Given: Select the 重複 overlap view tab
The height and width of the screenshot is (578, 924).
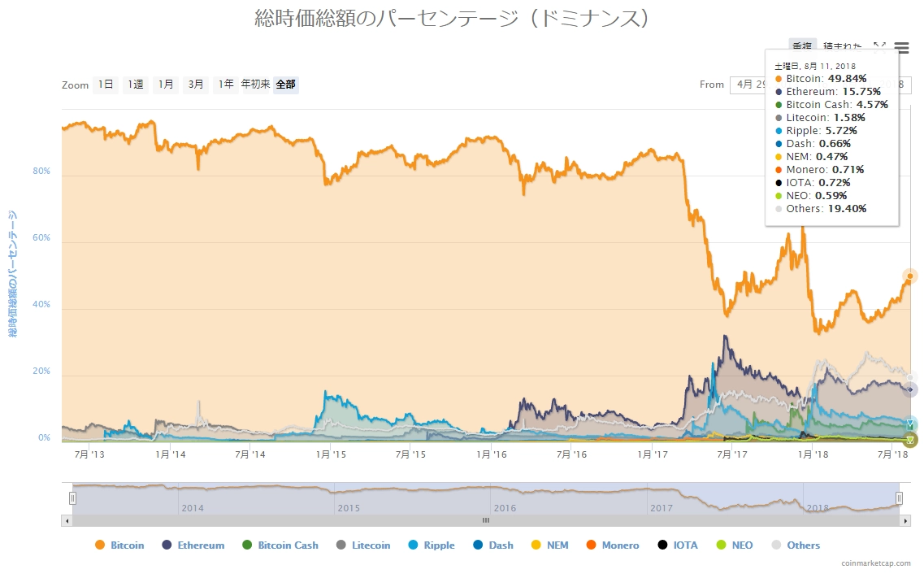Looking at the screenshot, I should [803, 48].
